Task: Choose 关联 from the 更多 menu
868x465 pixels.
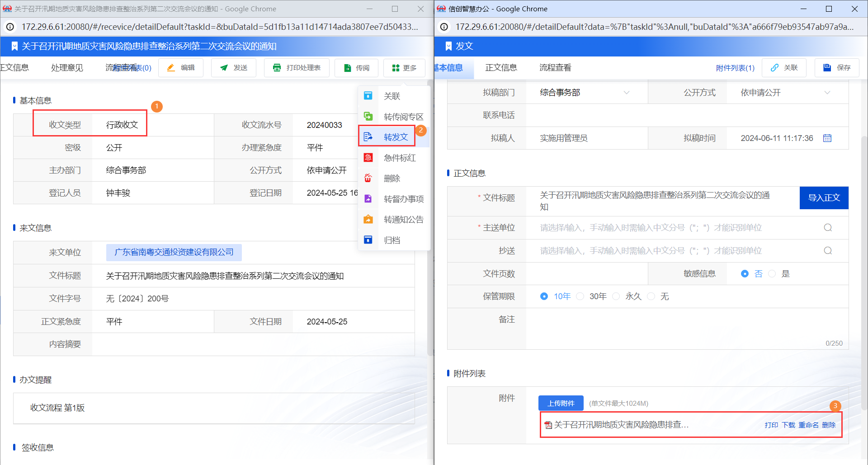Action: (393, 96)
